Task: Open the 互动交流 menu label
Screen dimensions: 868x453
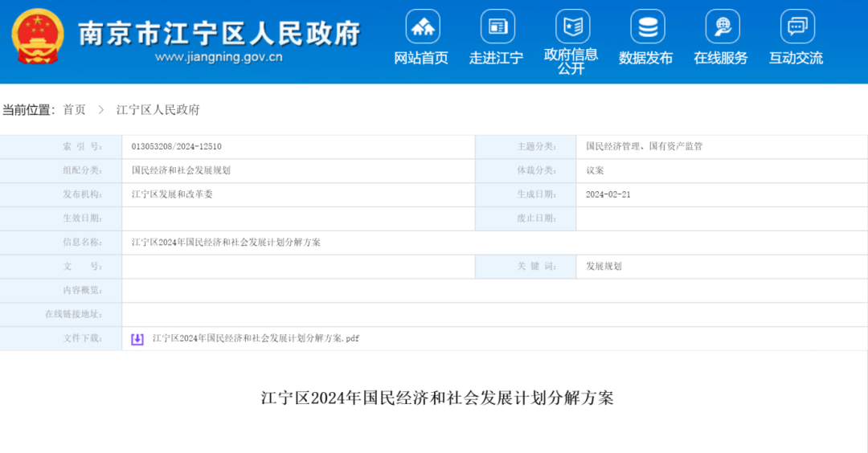Action: (796, 58)
